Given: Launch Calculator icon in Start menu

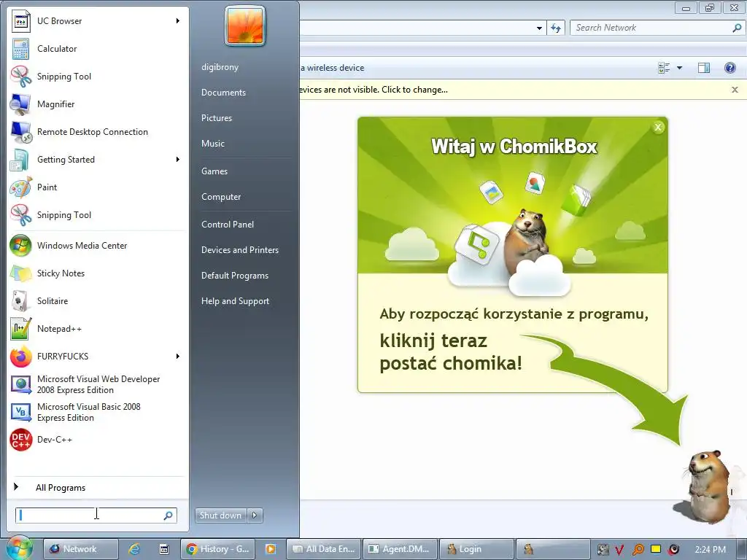Looking at the screenshot, I should 21,49.
